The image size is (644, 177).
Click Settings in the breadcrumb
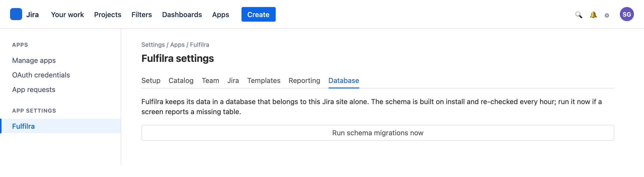[153, 45]
